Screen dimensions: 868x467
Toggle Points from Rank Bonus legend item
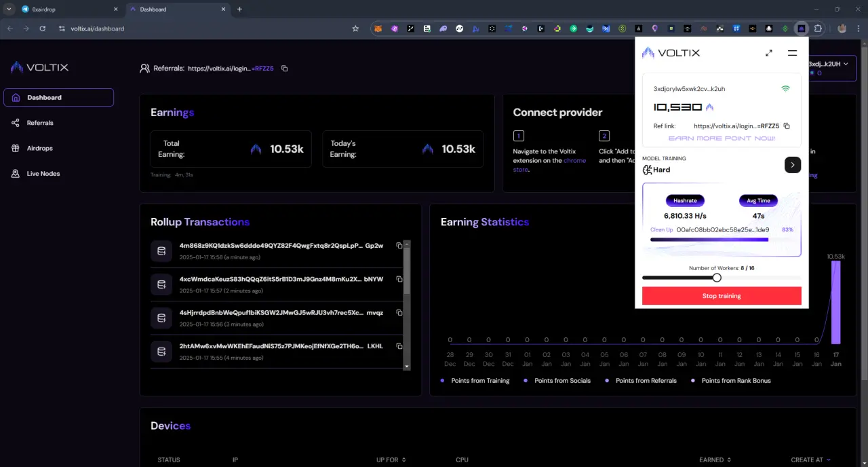tap(731, 381)
